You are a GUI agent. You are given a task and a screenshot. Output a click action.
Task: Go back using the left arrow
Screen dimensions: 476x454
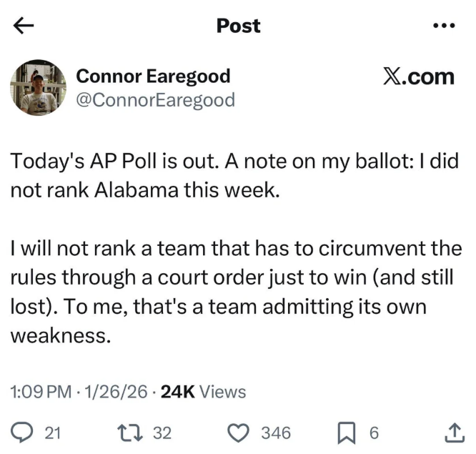point(24,26)
